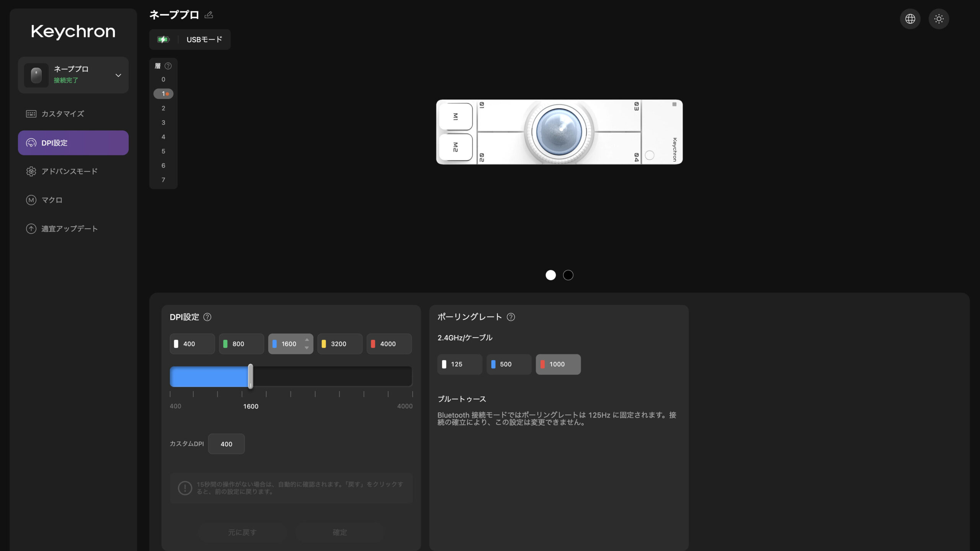Decrease 1600 DPI with down arrow
This screenshot has height=551, width=980.
[307, 348]
